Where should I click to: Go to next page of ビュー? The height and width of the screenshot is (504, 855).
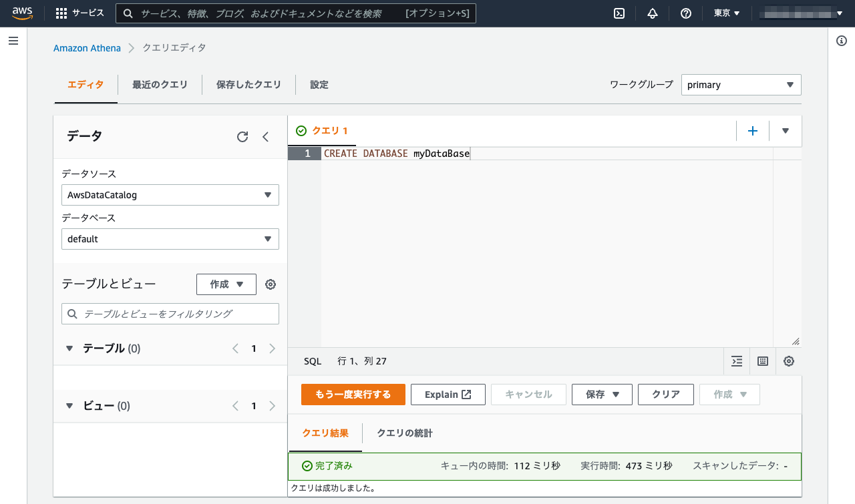(x=272, y=406)
